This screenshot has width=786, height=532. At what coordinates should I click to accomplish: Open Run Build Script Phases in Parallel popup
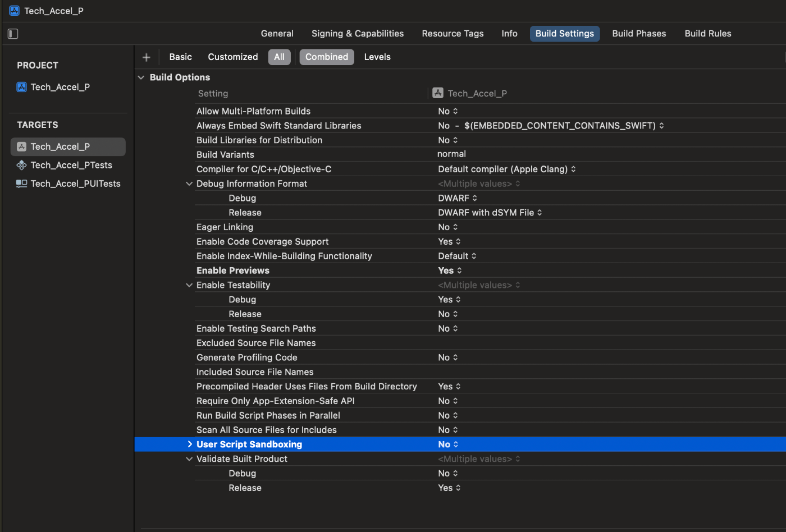point(448,416)
